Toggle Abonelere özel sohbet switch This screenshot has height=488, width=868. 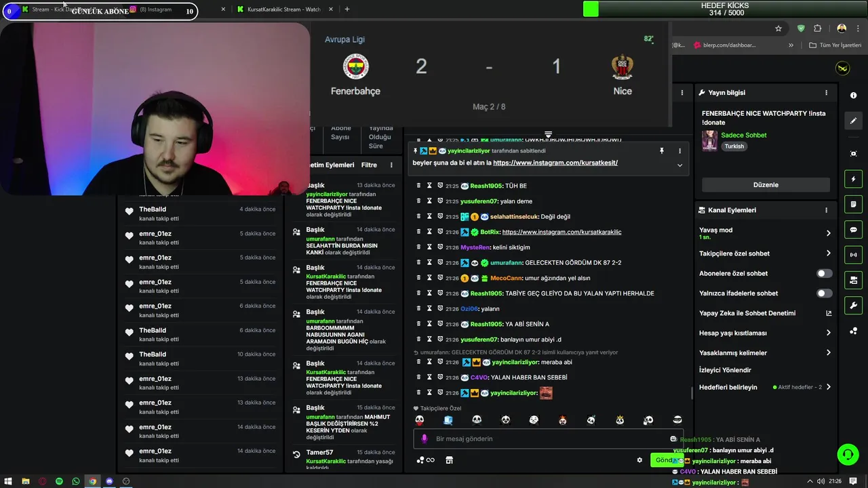point(824,273)
